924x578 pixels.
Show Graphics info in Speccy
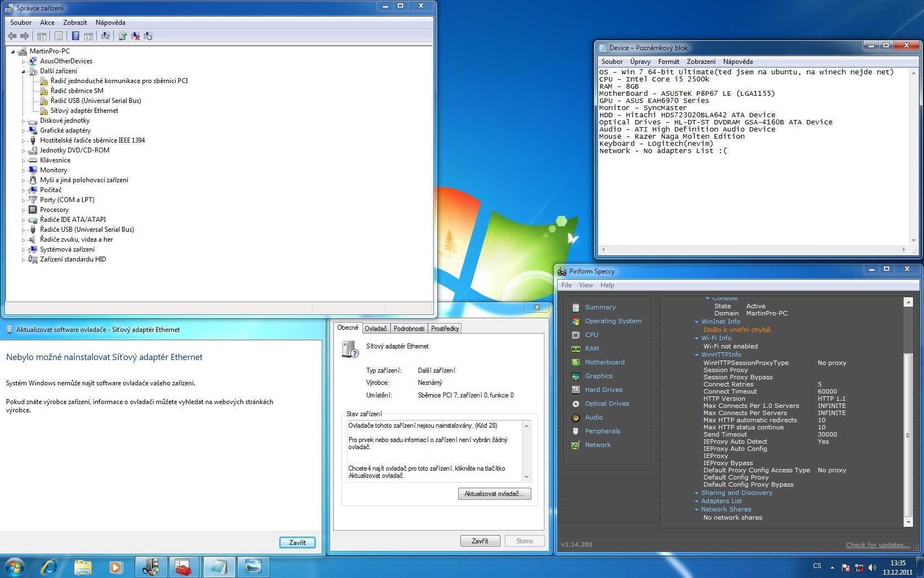click(598, 376)
